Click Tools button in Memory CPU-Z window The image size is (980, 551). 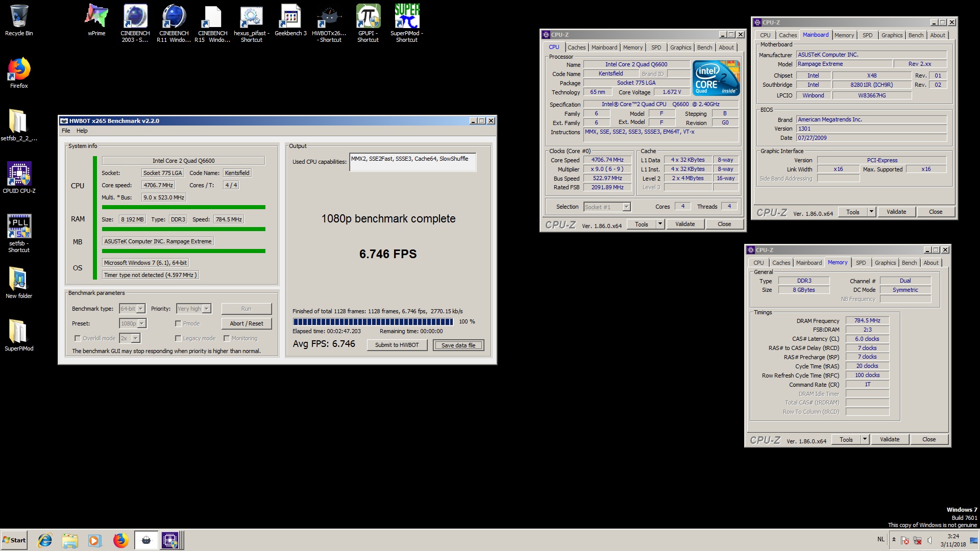click(846, 439)
